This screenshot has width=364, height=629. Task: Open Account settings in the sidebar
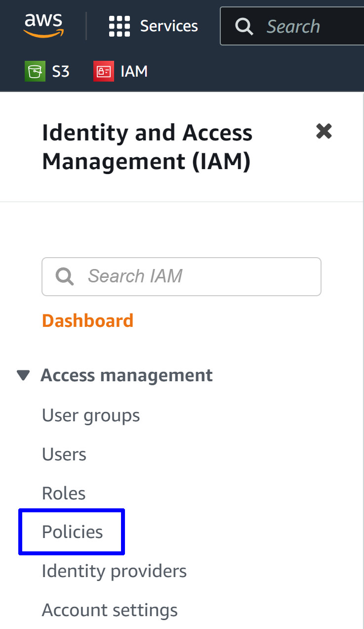(110, 610)
